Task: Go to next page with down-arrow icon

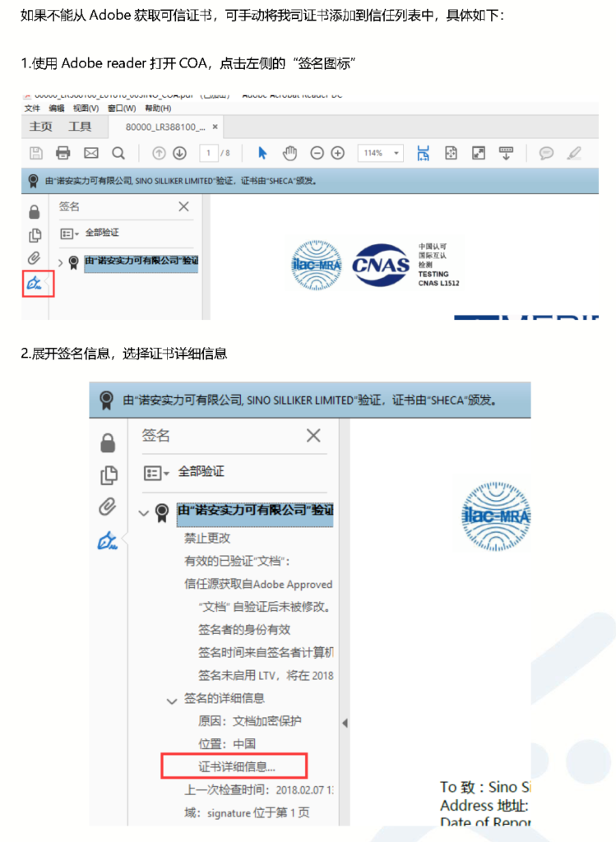Action: pyautogui.click(x=180, y=153)
